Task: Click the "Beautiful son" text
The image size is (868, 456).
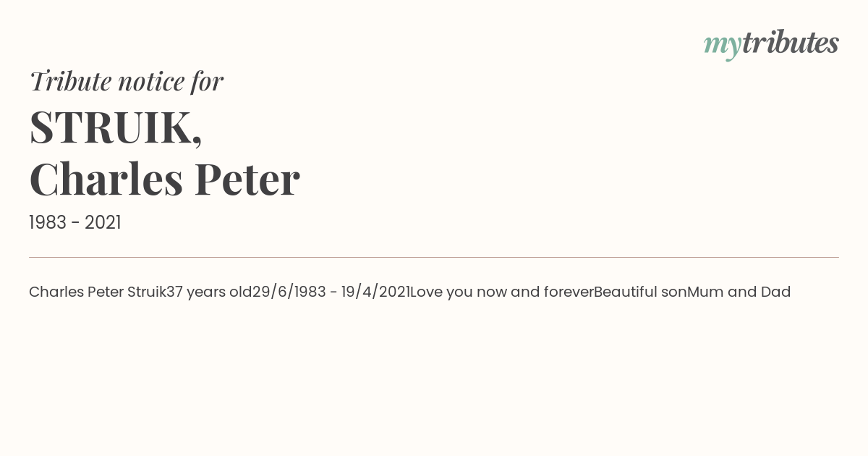Action: 640,292
